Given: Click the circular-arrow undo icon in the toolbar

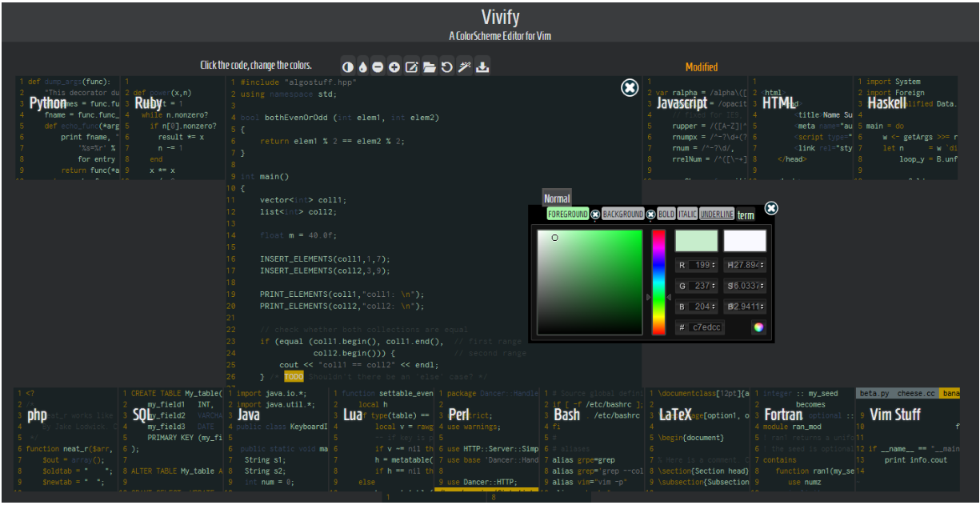Looking at the screenshot, I should pyautogui.click(x=447, y=67).
